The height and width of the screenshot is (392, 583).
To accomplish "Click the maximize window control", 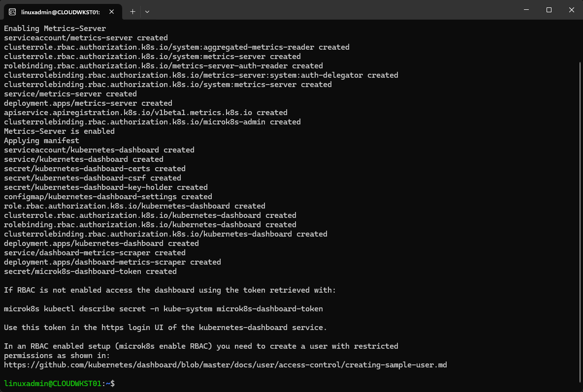I will coord(549,9).
